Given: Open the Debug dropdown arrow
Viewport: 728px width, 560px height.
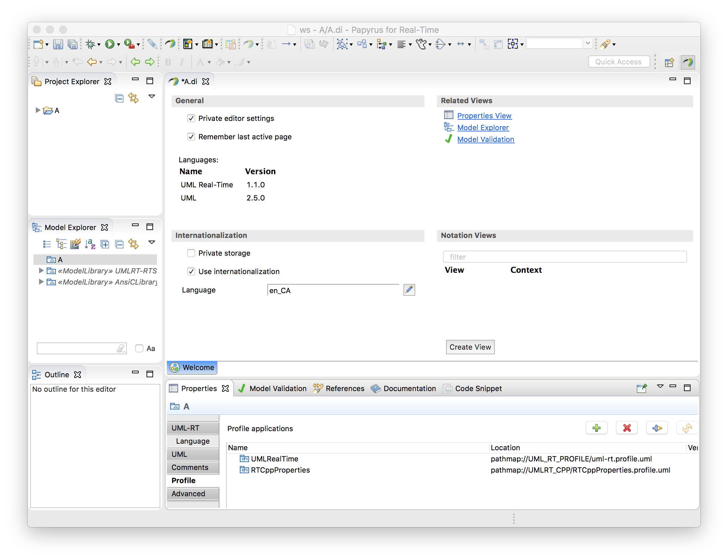Looking at the screenshot, I should coord(99,45).
